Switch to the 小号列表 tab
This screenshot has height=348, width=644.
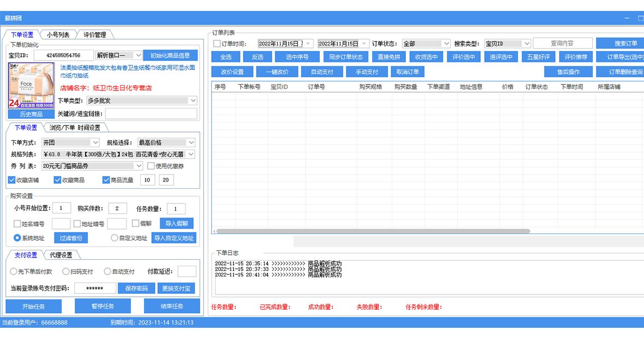(x=58, y=35)
